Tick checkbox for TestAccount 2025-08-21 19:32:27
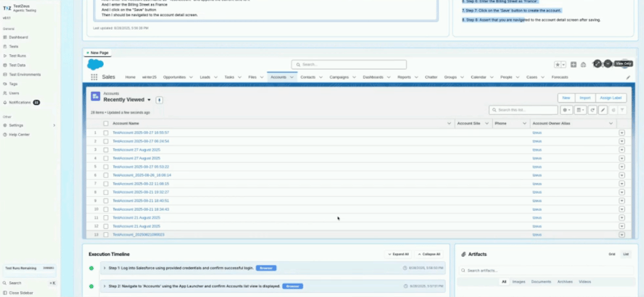Image resolution: width=644 pixels, height=297 pixels. click(106, 193)
